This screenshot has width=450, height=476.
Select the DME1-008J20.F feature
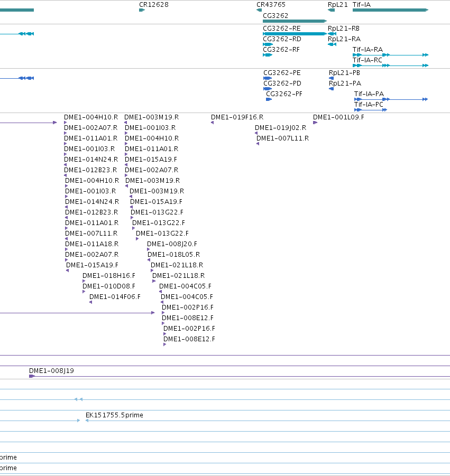coord(148,249)
